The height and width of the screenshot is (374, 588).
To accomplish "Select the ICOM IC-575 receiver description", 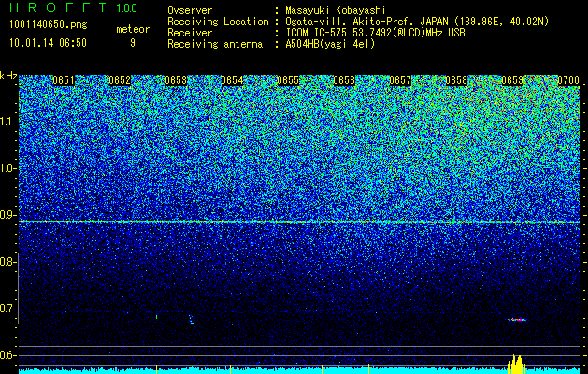I will [375, 33].
